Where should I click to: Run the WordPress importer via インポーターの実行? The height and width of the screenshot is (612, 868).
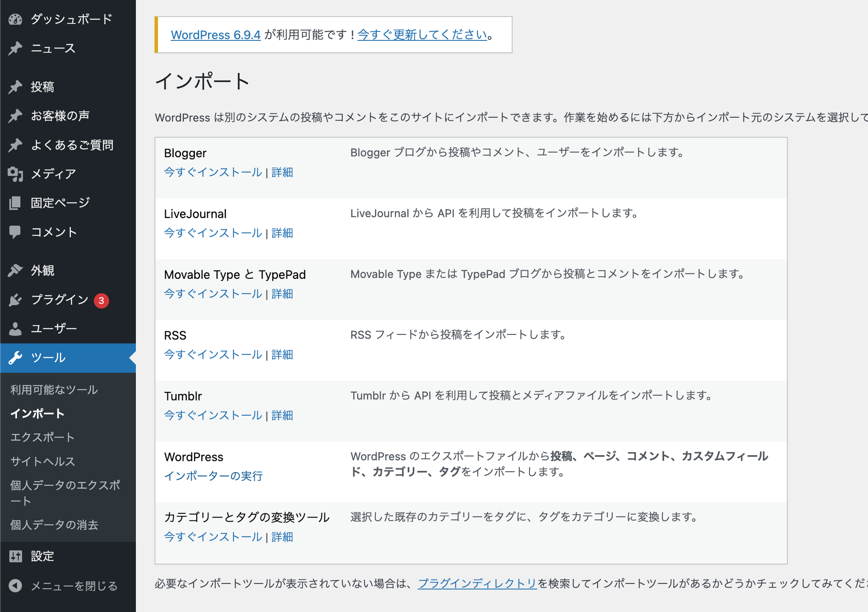214,476
